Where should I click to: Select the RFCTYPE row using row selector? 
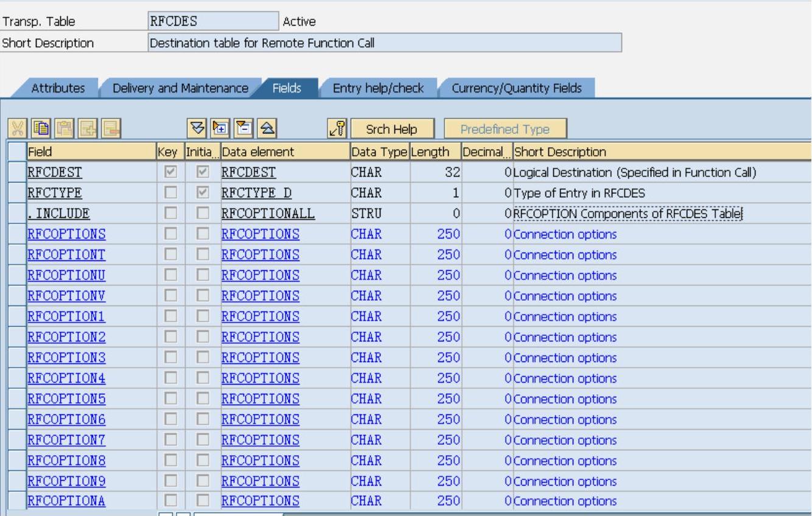tap(18, 193)
